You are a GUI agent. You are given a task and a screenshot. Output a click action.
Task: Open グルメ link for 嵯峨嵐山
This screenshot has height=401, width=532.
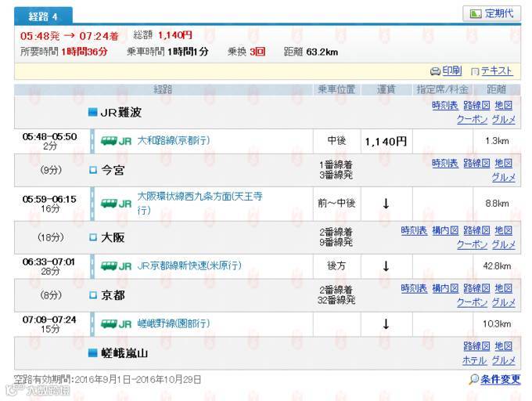pos(504,360)
